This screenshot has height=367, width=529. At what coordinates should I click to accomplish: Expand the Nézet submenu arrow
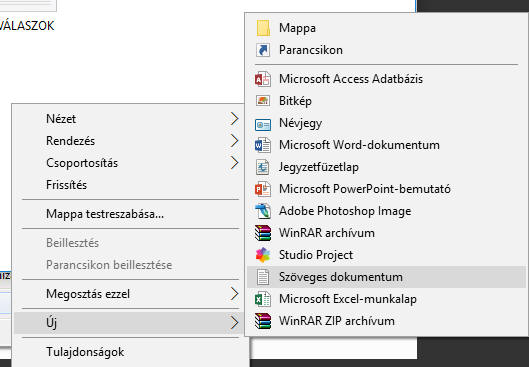[234, 119]
